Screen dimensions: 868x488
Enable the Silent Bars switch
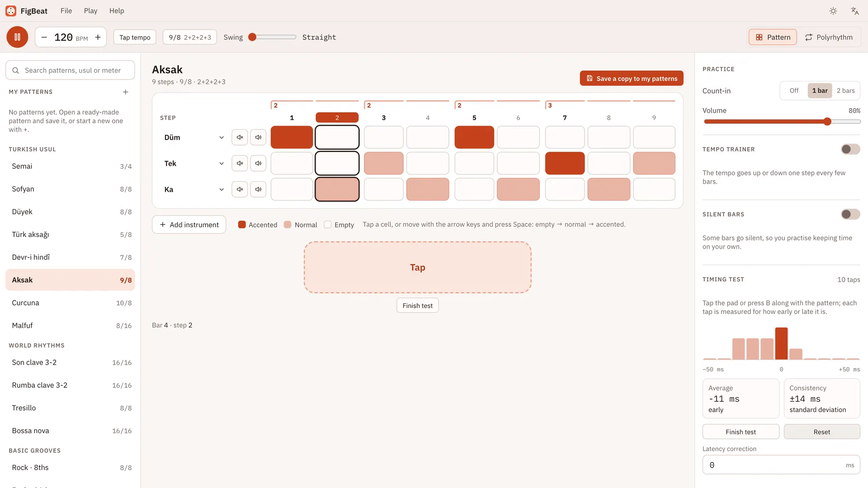coord(851,214)
